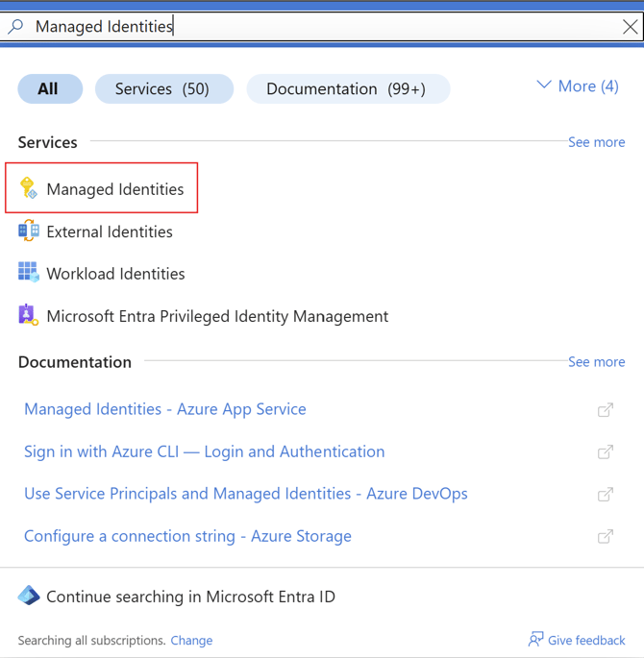Click the Managed Identities key icon
This screenshot has width=644, height=658.
[28, 188]
